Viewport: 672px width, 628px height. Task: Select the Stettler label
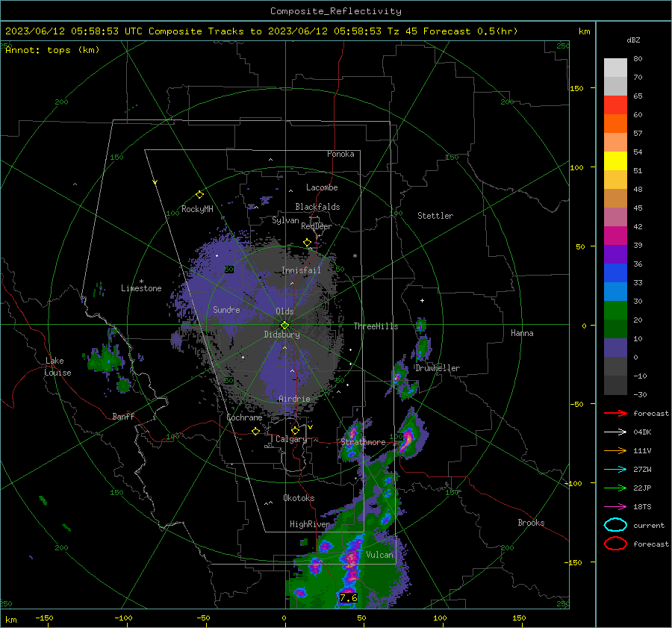(x=435, y=216)
